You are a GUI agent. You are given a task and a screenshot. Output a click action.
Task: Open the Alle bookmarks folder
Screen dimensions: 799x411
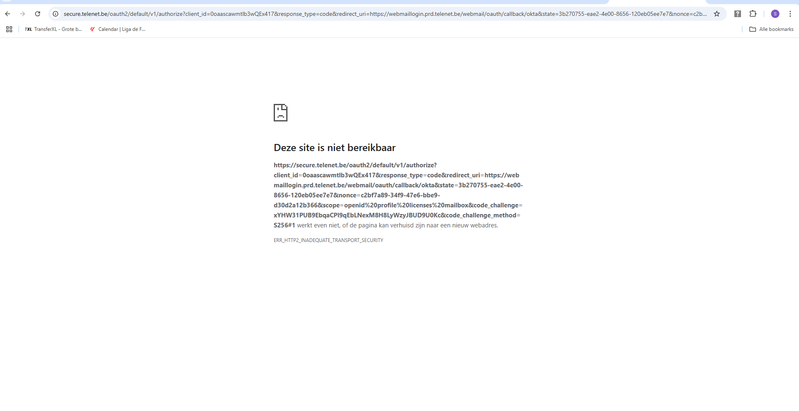771,29
